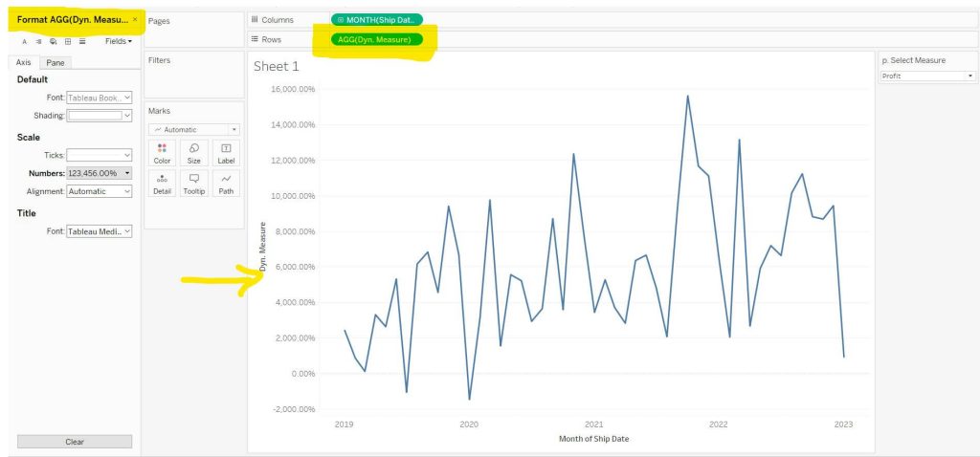Screen dimensions: 980x457
Task: Open the Format Font icon
Action: coord(24,41)
